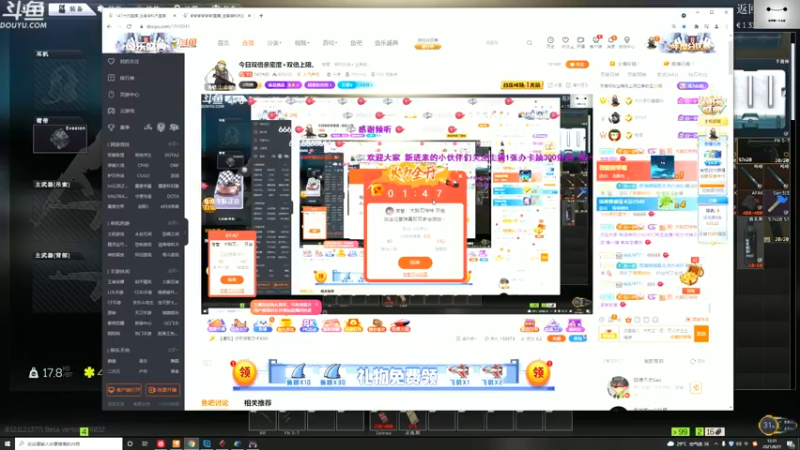Viewport: 800px width, 450px height.
Task: Click the 礼物免费领 banner
Action: tap(394, 376)
